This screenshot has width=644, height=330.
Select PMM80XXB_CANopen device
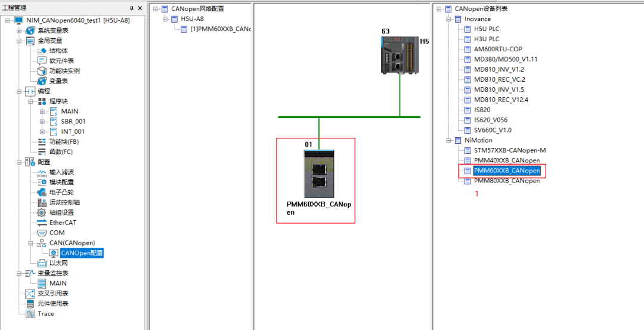(x=507, y=181)
